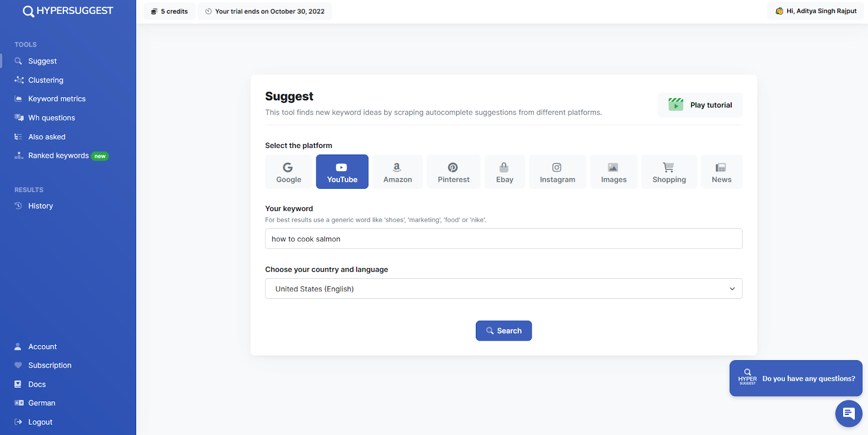Image resolution: width=868 pixels, height=435 pixels.
Task: Open Wh questions tool
Action: pyautogui.click(x=52, y=118)
